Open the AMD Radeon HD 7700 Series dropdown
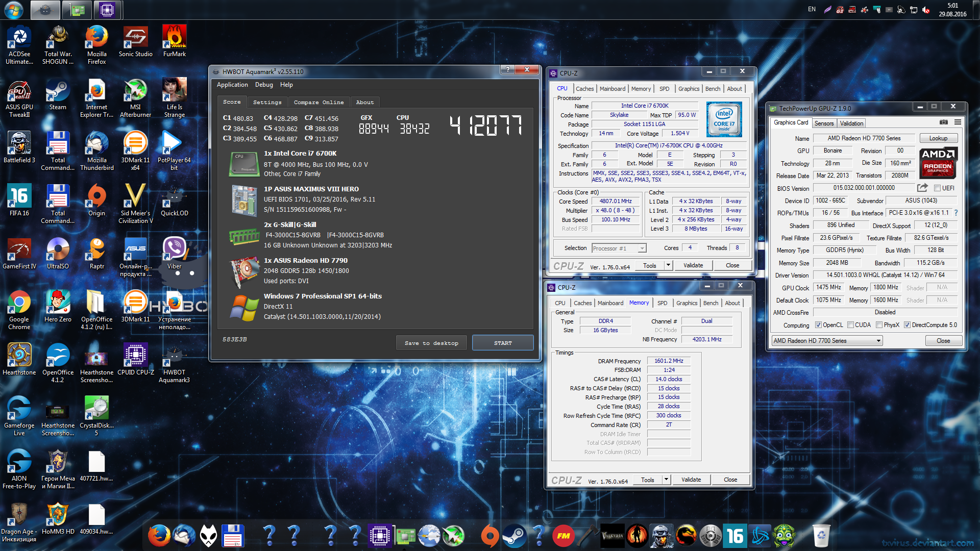The width and height of the screenshot is (980, 551). 827,341
